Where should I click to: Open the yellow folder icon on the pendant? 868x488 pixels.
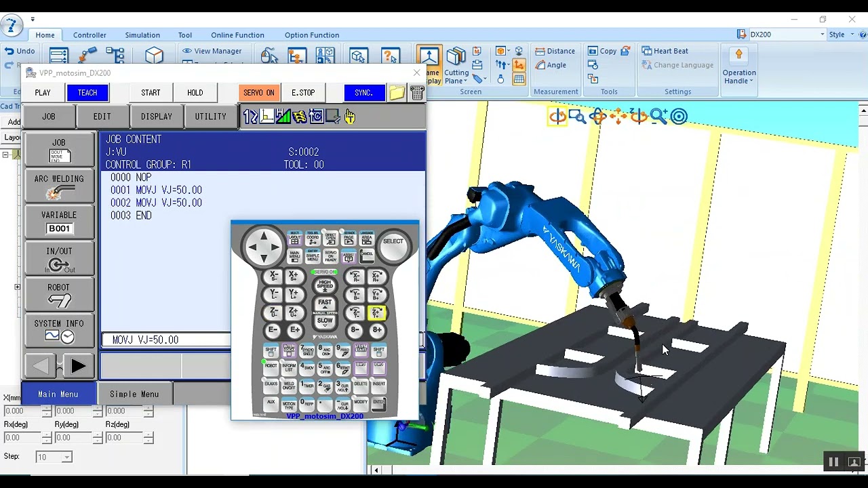click(x=397, y=93)
